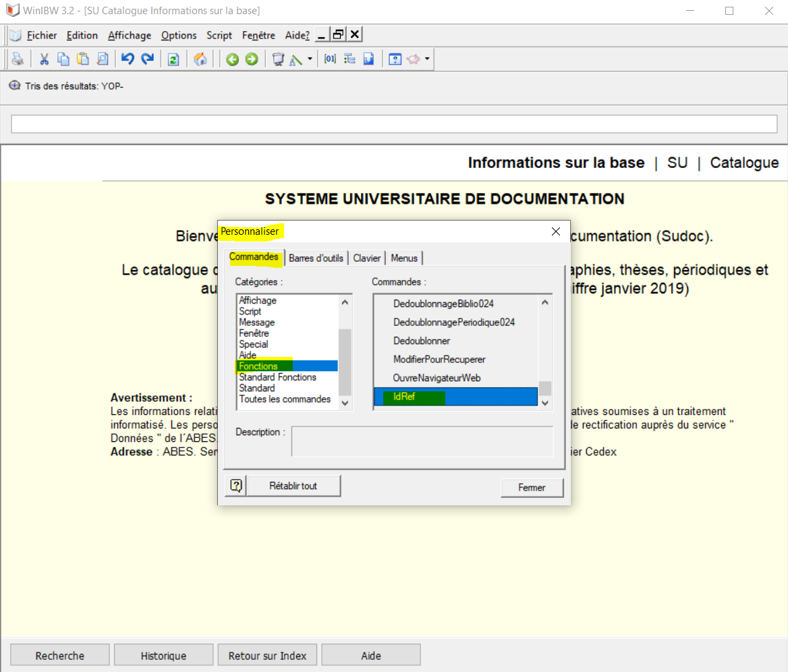Restore the inner document window
Screen dimensions: 788x672
(x=338, y=34)
